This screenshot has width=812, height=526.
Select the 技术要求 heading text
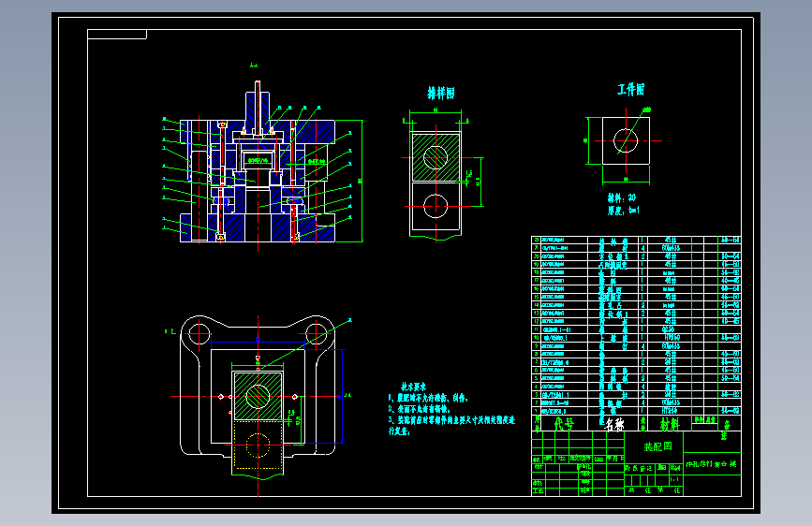click(413, 387)
